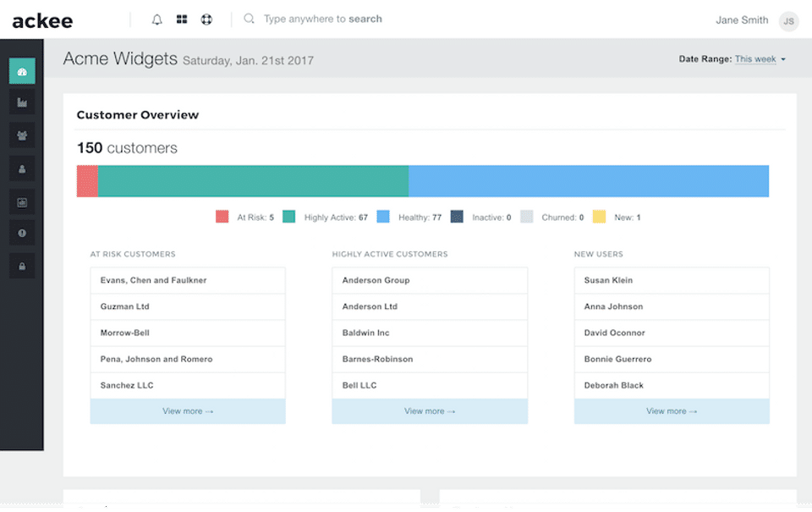
Task: Click the '150 customers' count
Action: click(127, 148)
